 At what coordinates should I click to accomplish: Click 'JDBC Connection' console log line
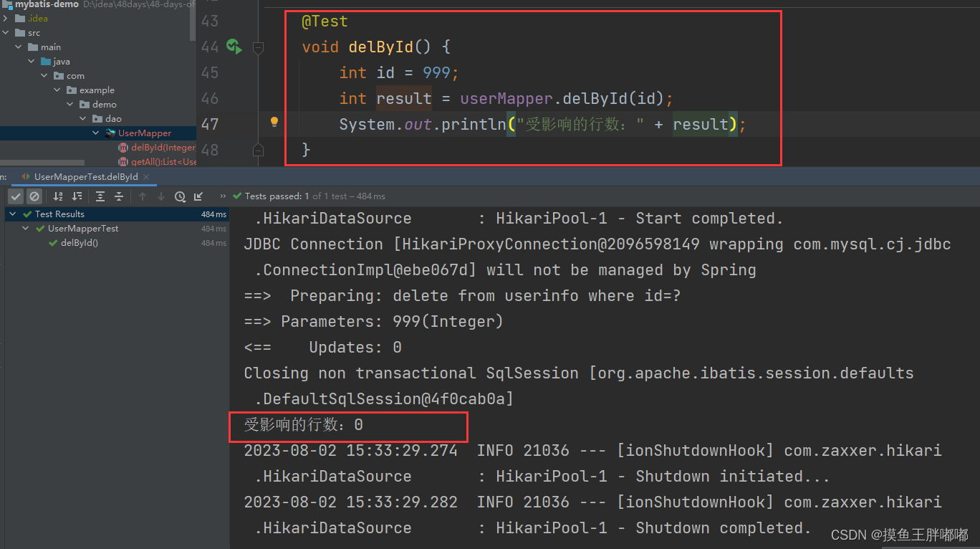[597, 244]
